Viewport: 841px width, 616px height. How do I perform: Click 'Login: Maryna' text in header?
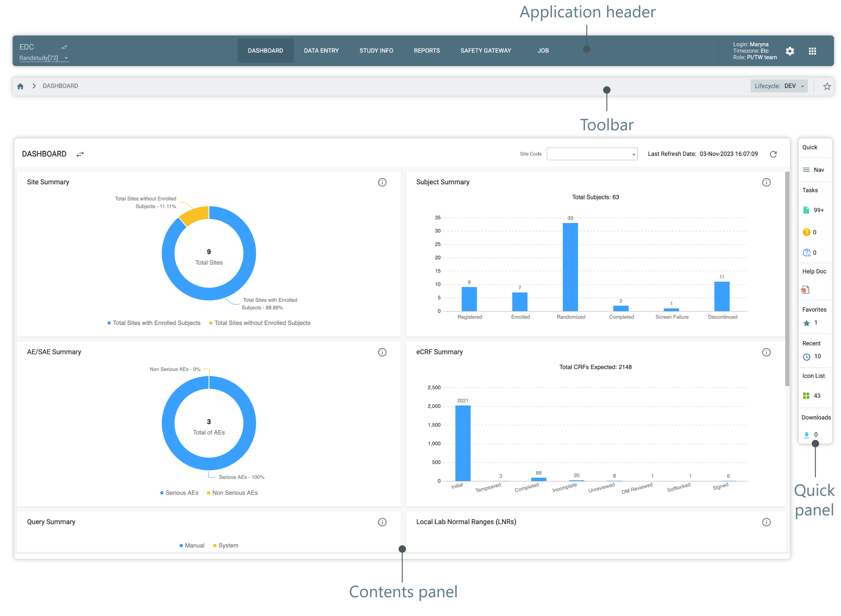click(x=751, y=44)
